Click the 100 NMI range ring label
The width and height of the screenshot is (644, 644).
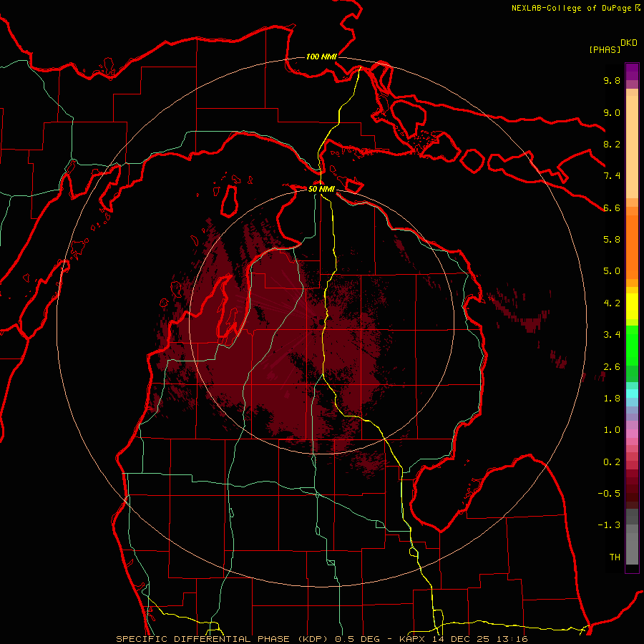pos(321,57)
